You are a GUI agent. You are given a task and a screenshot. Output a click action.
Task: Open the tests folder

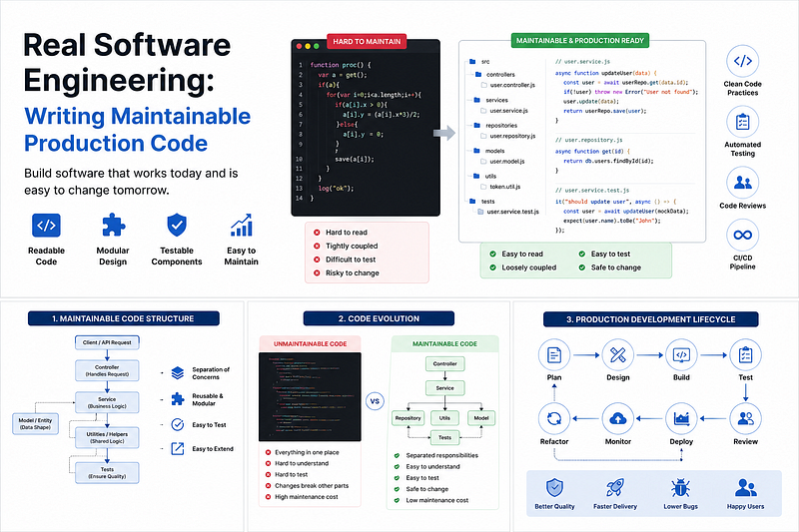(x=482, y=201)
